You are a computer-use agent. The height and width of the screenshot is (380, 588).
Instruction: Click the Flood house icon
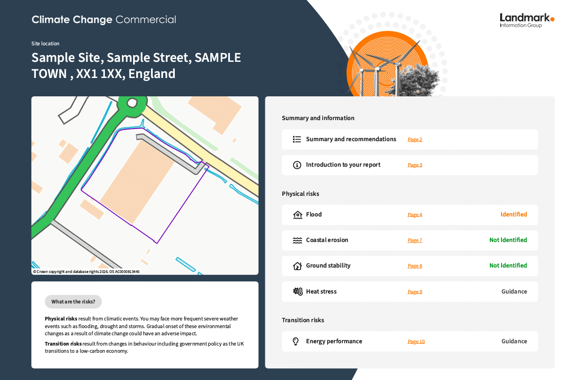pyautogui.click(x=297, y=215)
